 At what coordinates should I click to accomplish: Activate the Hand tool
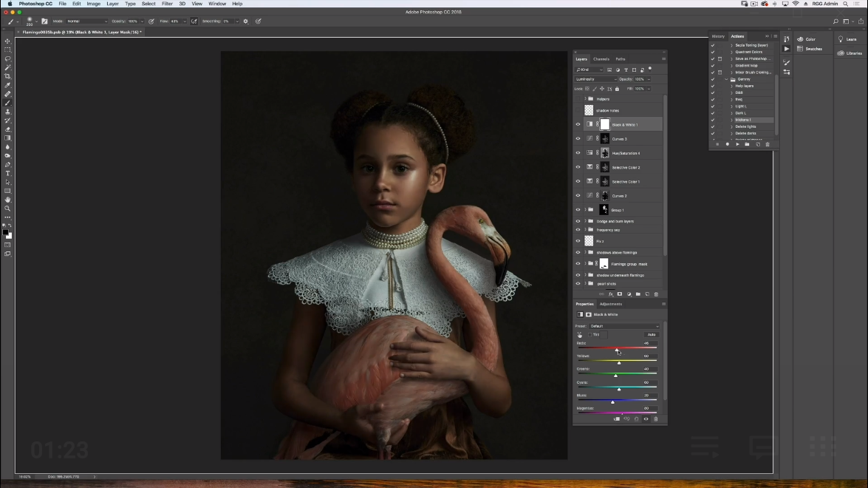coord(8,200)
